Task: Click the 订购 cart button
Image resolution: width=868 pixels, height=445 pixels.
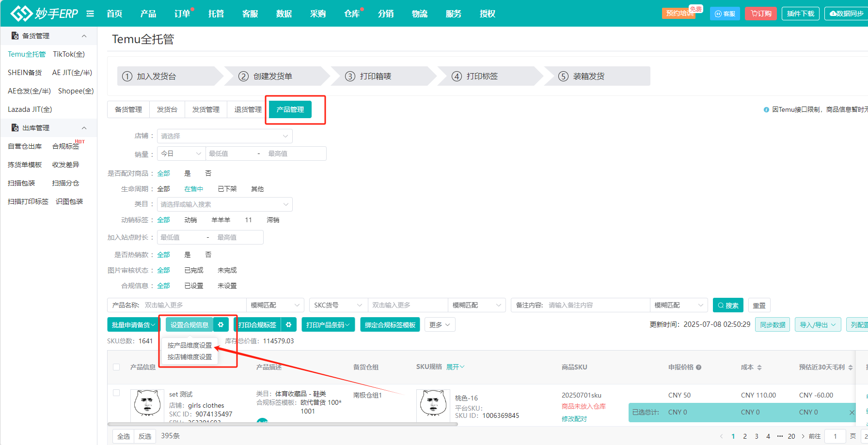Action: (x=761, y=14)
